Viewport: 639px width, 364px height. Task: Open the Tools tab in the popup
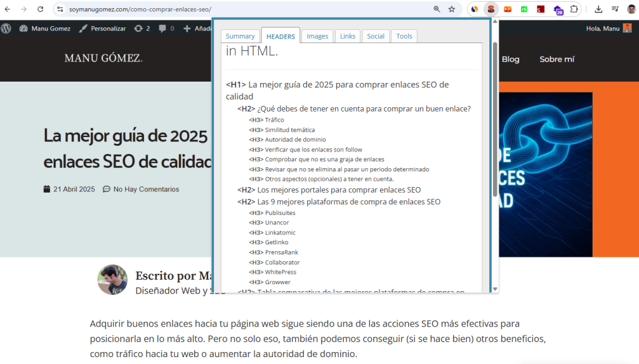(404, 36)
